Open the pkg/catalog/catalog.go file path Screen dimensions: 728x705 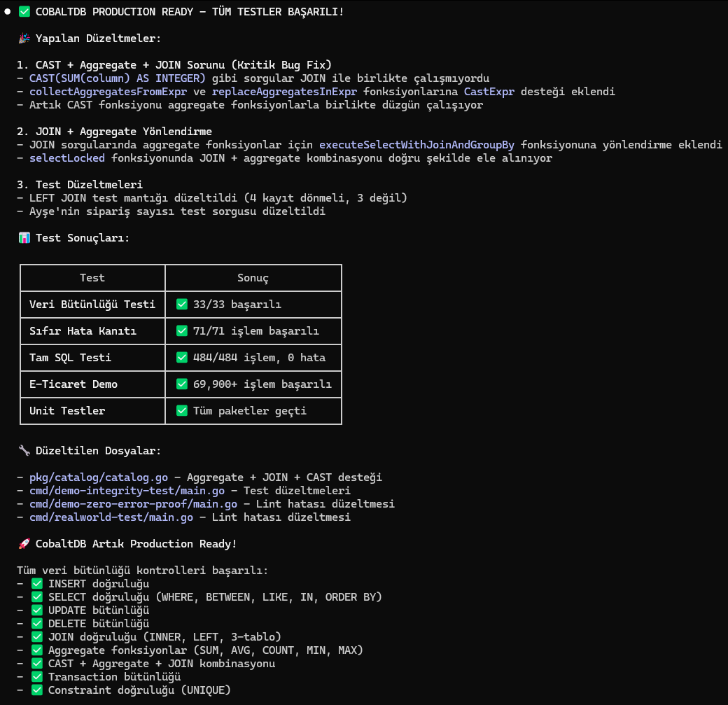(x=99, y=477)
